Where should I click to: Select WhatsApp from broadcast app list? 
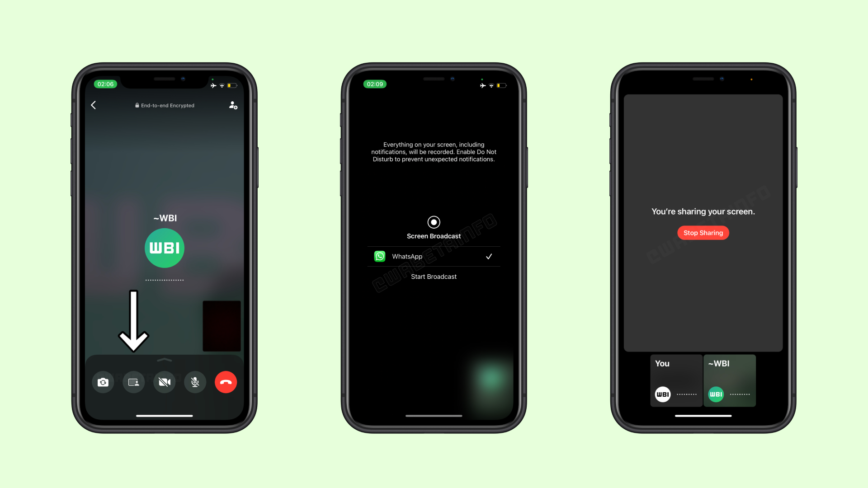tap(434, 256)
